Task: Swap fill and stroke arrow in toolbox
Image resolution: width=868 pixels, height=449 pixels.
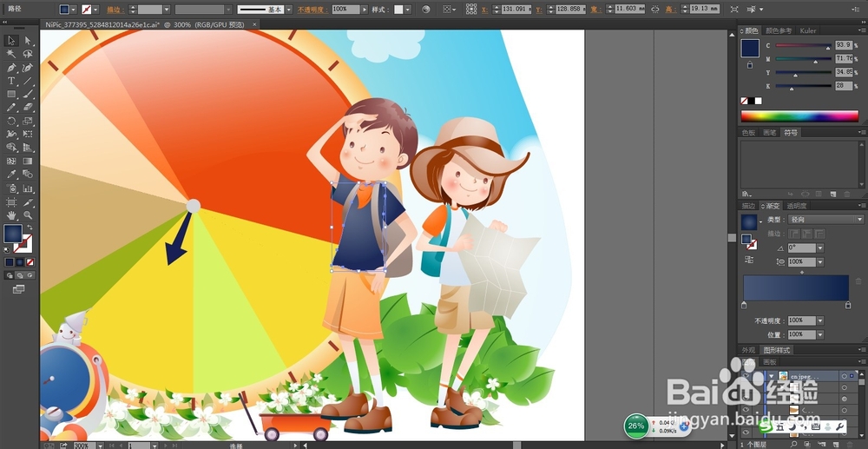Action: tap(30, 228)
